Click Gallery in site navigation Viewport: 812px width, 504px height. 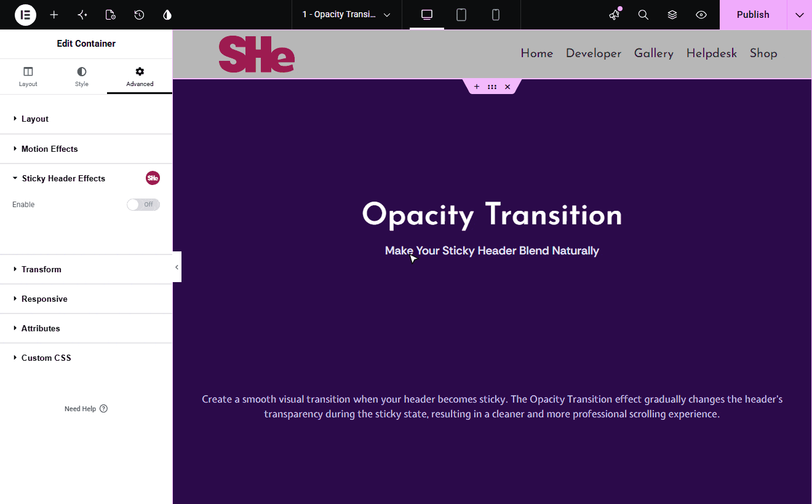[654, 54]
